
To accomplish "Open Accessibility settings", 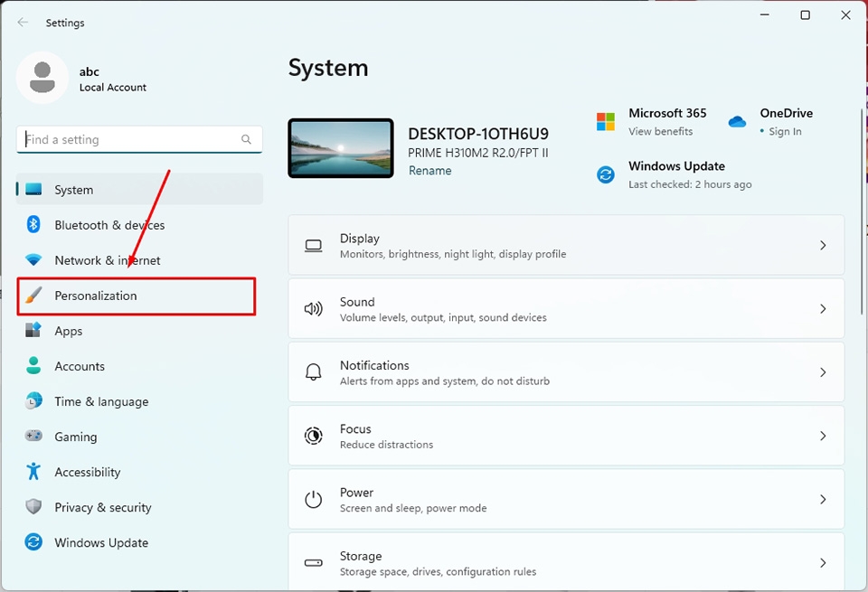I will coord(139,472).
